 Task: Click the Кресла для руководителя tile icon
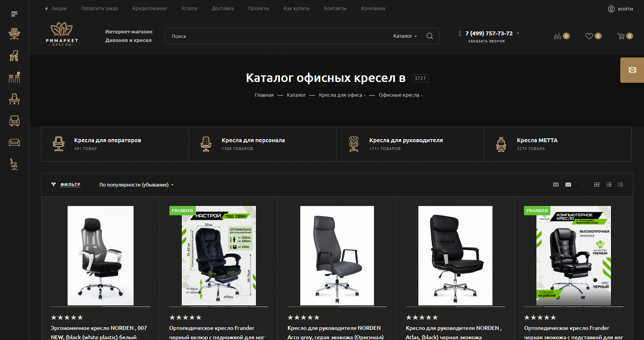click(x=354, y=144)
